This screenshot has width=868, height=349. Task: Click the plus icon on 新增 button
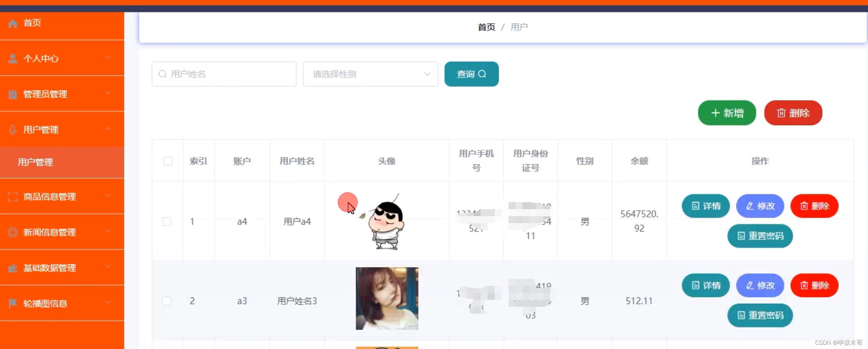(715, 113)
